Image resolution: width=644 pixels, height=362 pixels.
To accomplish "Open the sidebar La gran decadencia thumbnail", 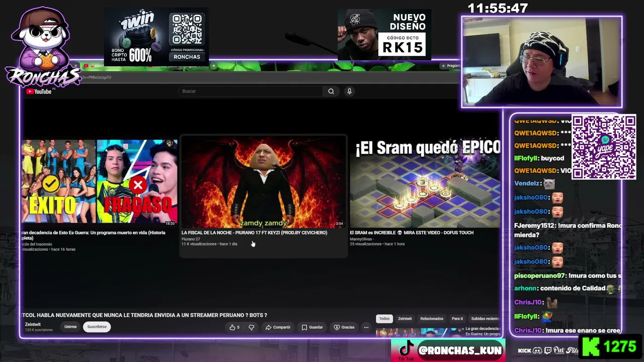I will point(420,333).
